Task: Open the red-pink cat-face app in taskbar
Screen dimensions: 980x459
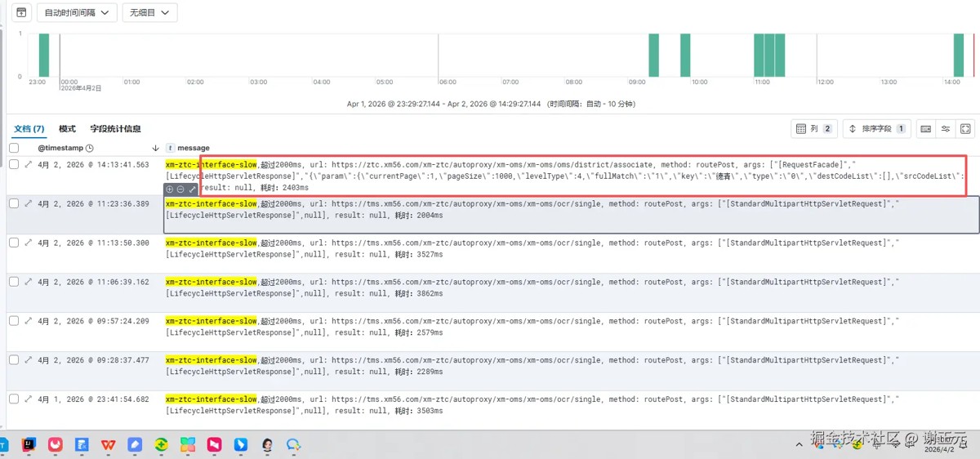Action: tap(56, 445)
